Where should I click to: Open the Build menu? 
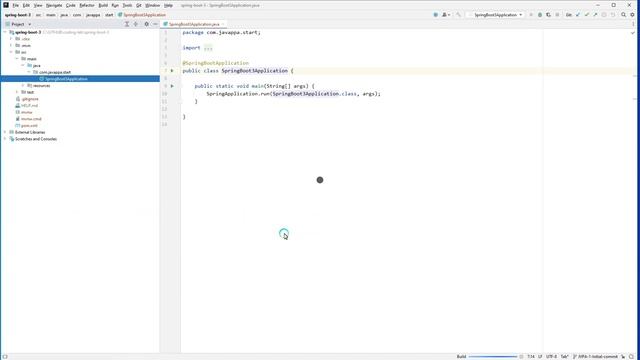(x=103, y=5)
